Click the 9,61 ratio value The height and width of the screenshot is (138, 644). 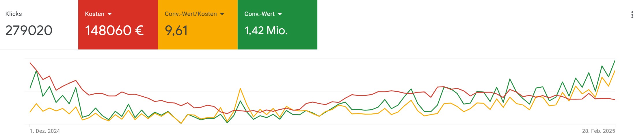tap(176, 30)
